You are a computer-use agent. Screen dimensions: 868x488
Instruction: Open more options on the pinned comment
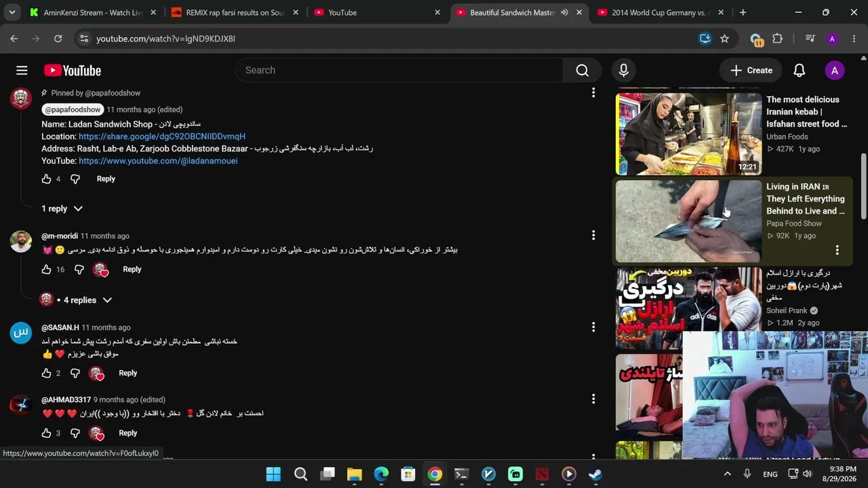pyautogui.click(x=593, y=92)
